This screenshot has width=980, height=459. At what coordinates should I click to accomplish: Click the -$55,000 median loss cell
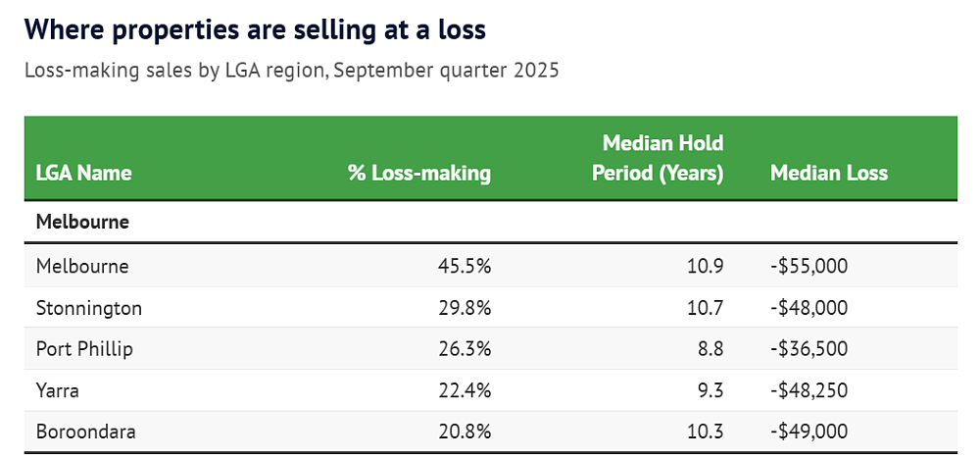coord(808,266)
